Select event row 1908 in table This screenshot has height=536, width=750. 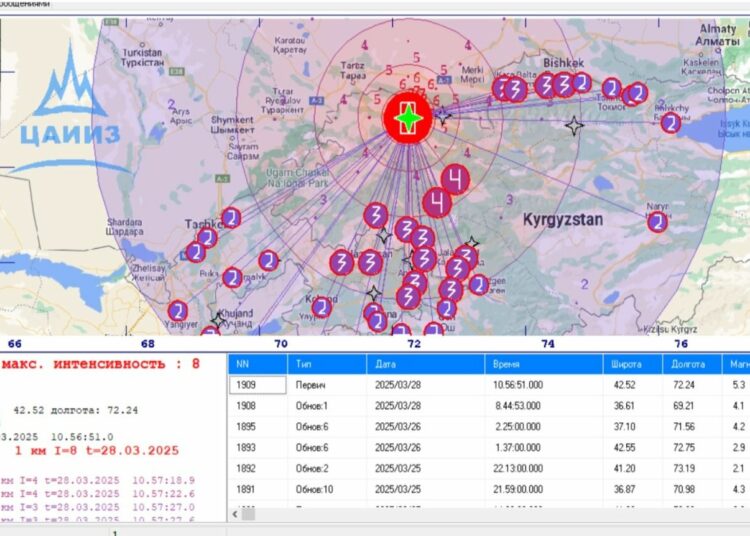257,406
